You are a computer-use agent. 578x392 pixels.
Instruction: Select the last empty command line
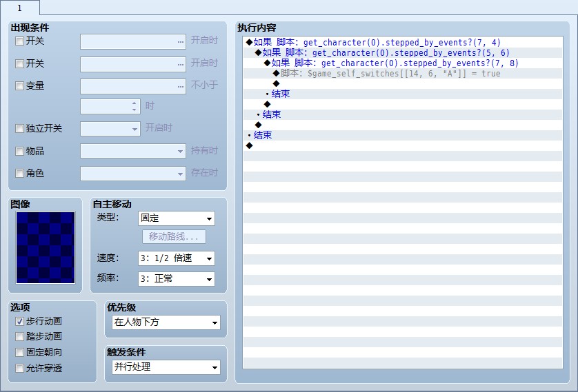pyautogui.click(x=403, y=145)
